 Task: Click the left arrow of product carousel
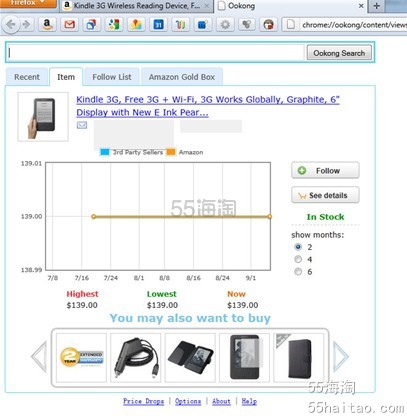pyautogui.click(x=39, y=356)
